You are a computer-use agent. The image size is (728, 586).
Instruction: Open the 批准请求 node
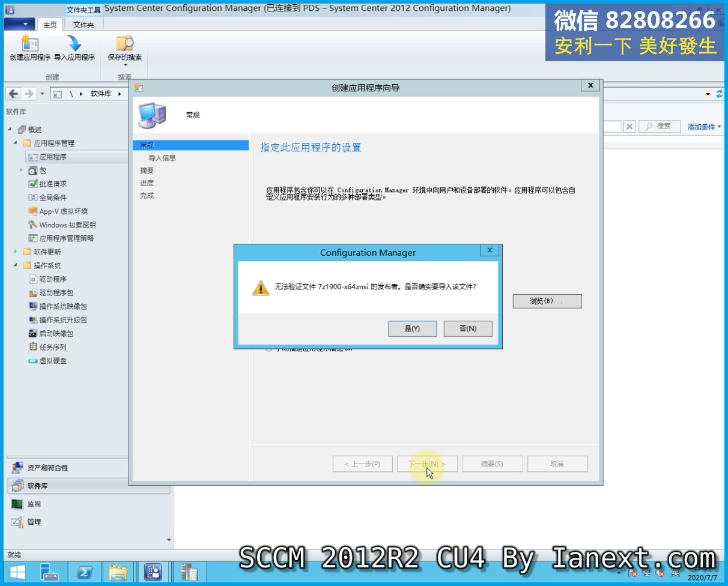click(53, 184)
